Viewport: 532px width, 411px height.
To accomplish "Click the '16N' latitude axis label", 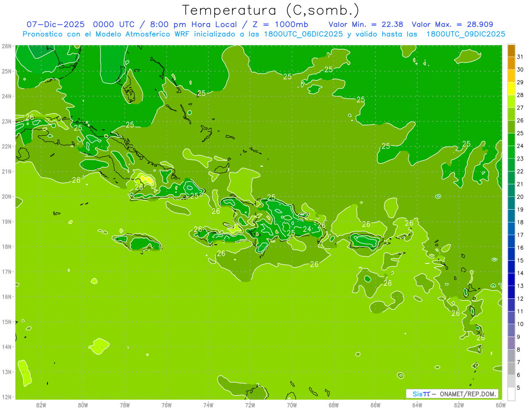I will pos(6,297).
